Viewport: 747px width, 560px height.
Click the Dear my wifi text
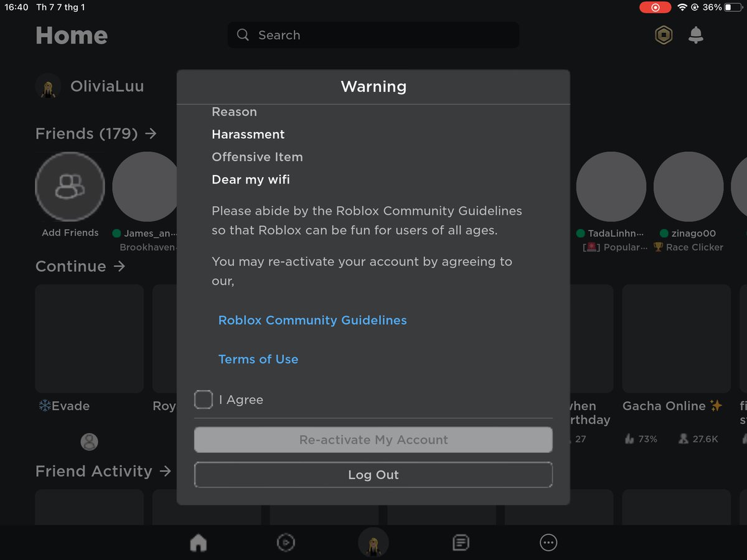point(251,180)
